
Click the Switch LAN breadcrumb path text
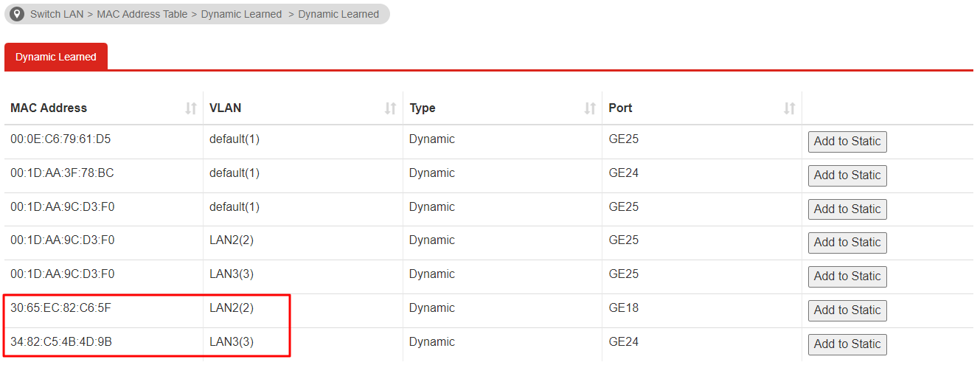point(57,14)
